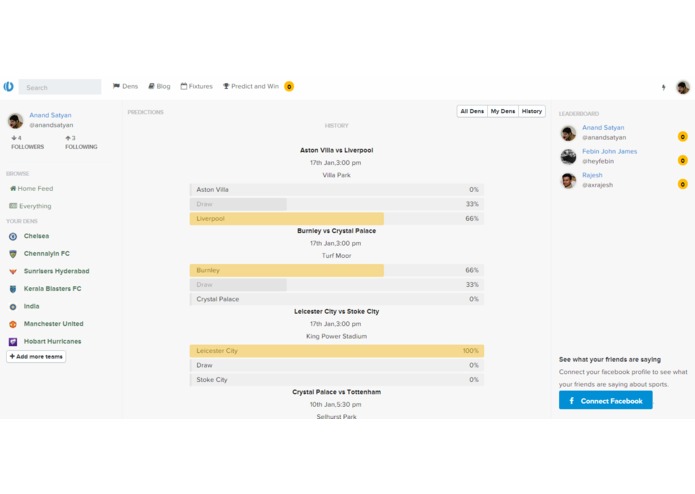
Task: Select the Stoke City prediction bar
Action: pos(337,380)
